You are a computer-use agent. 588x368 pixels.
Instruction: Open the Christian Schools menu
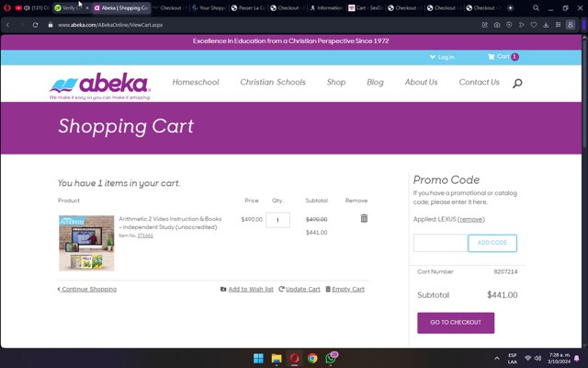[x=273, y=82]
